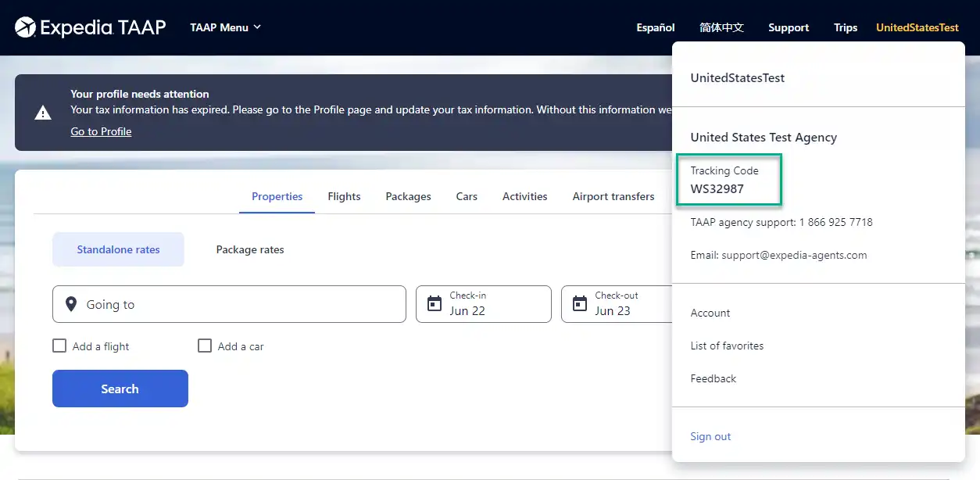Switch to the Flights tab
The height and width of the screenshot is (480, 980).
[344, 196]
